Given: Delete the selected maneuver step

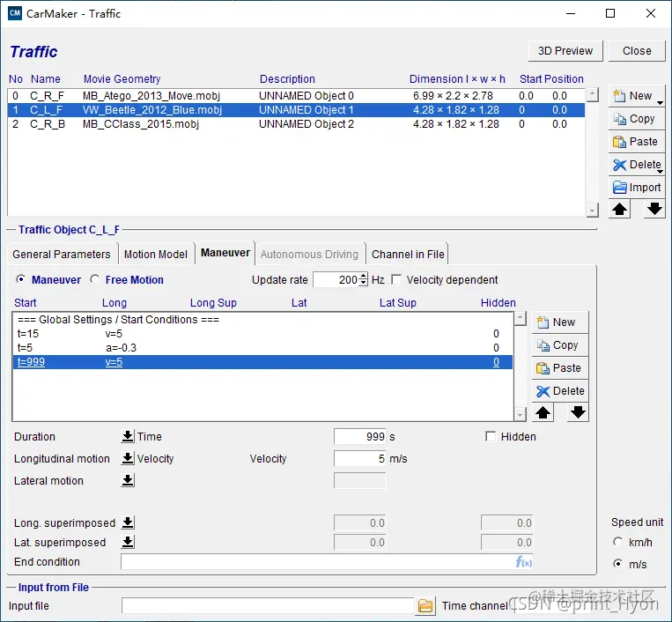Looking at the screenshot, I should (x=560, y=391).
